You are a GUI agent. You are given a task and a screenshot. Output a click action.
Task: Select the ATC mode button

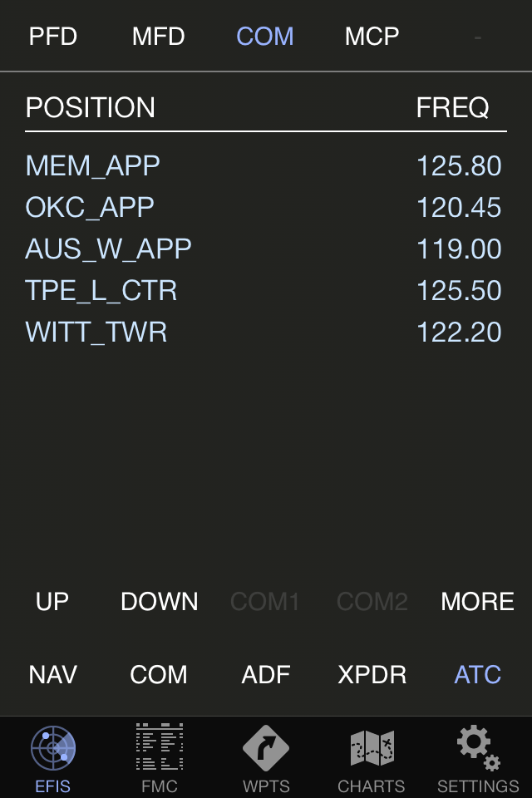(x=478, y=674)
